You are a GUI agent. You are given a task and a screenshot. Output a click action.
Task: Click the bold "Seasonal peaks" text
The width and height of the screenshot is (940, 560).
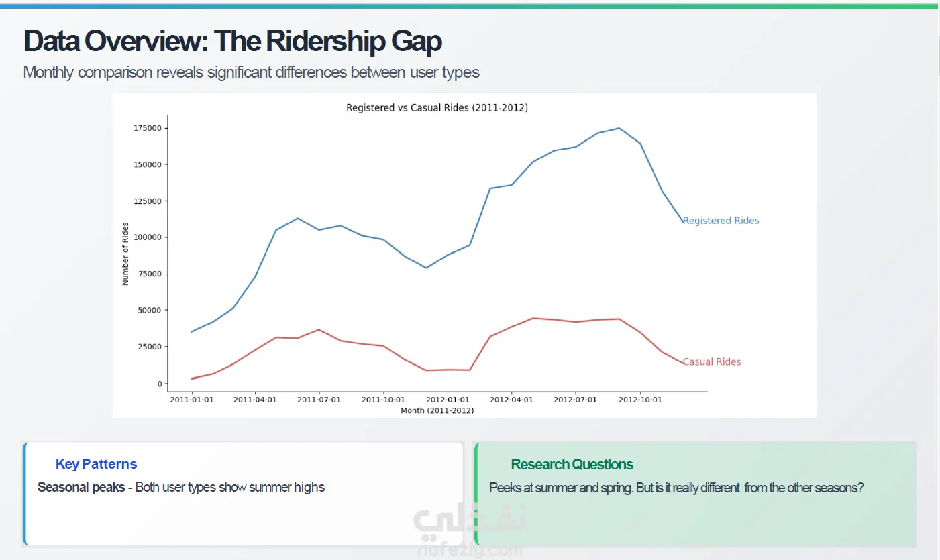(81, 487)
